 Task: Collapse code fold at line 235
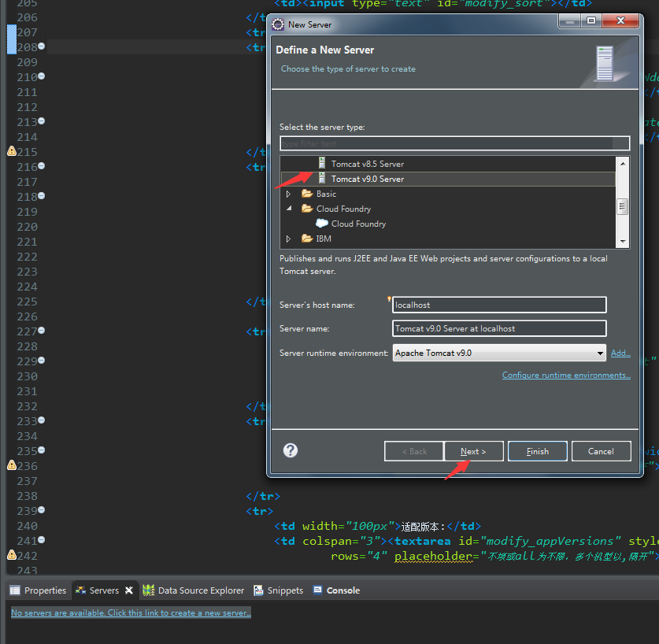point(42,450)
